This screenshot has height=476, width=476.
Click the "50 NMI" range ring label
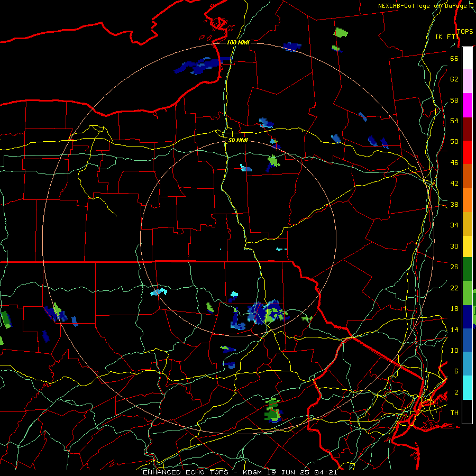tap(238, 140)
